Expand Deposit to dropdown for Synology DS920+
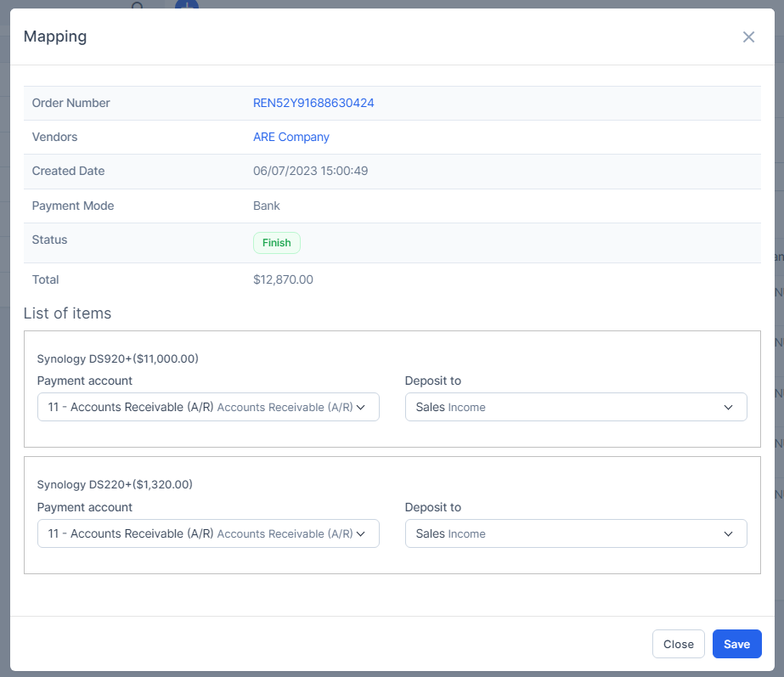The height and width of the screenshot is (677, 784). 575,407
